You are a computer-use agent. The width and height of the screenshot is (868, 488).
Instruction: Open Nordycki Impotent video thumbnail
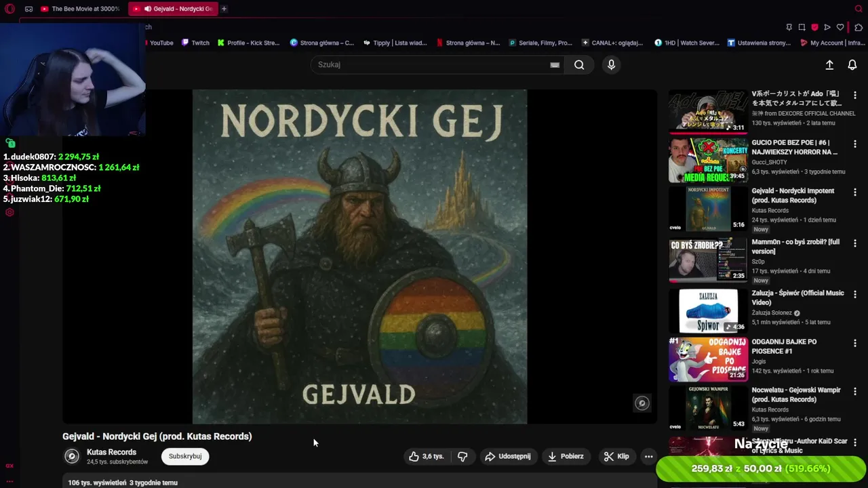click(708, 209)
